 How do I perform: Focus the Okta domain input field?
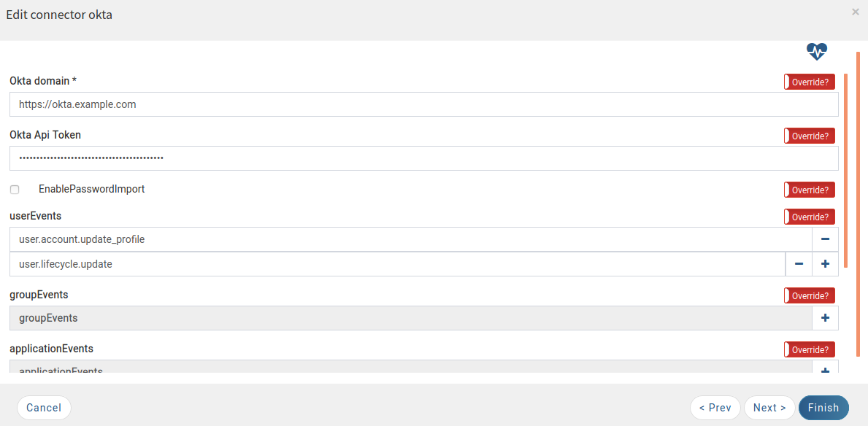pyautogui.click(x=424, y=104)
